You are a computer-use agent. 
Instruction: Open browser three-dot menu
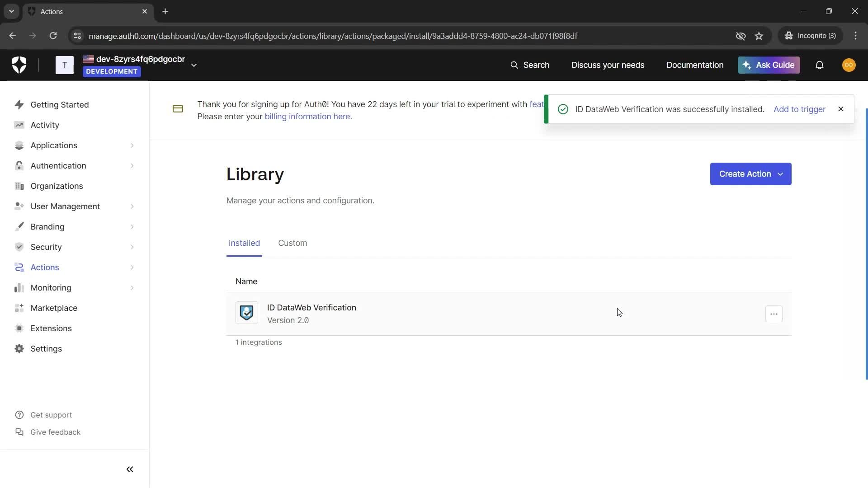pos(856,36)
